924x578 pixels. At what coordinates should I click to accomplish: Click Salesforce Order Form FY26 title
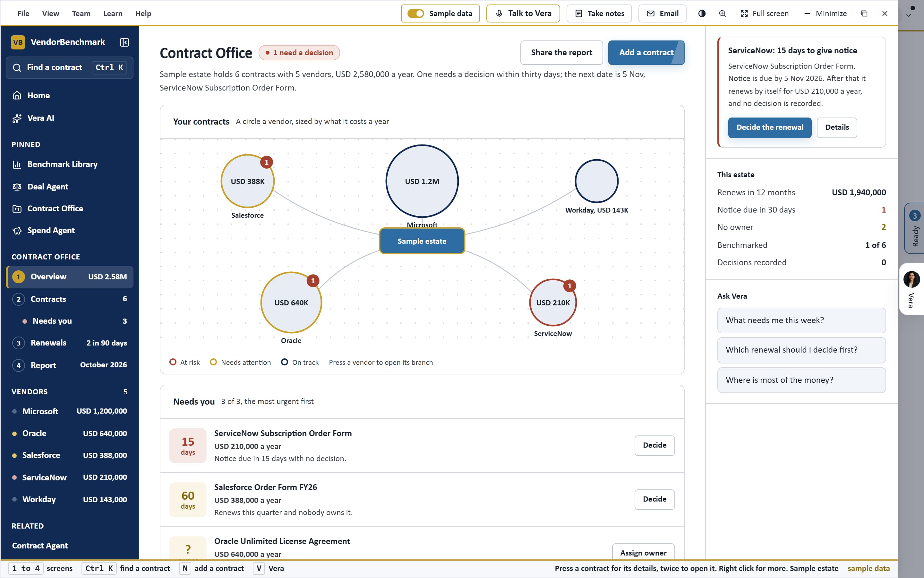tap(265, 487)
